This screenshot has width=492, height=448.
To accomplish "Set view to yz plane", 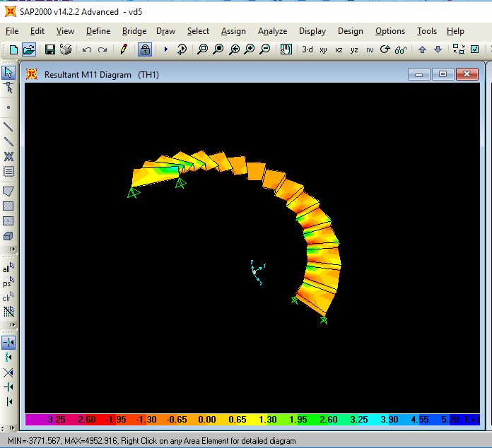I will click(354, 49).
